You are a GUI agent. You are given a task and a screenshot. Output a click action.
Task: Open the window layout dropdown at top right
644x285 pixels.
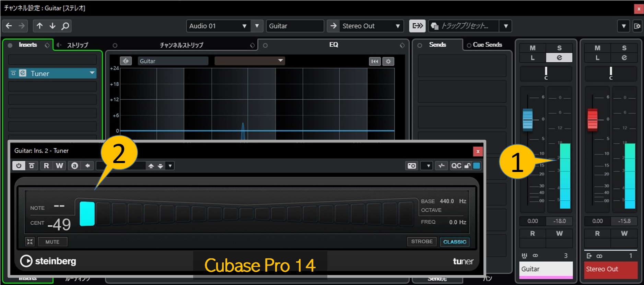[624, 26]
